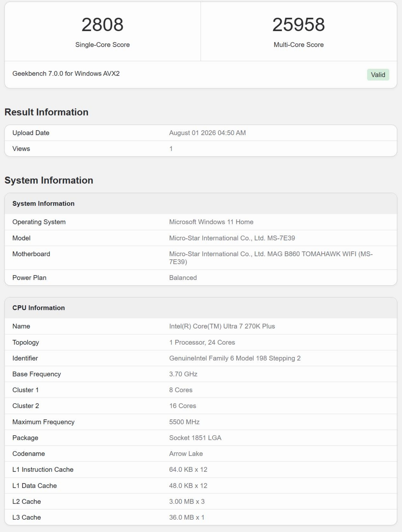Click the L1 Instruction Cache label
The width and height of the screenshot is (402, 532).
click(43, 470)
